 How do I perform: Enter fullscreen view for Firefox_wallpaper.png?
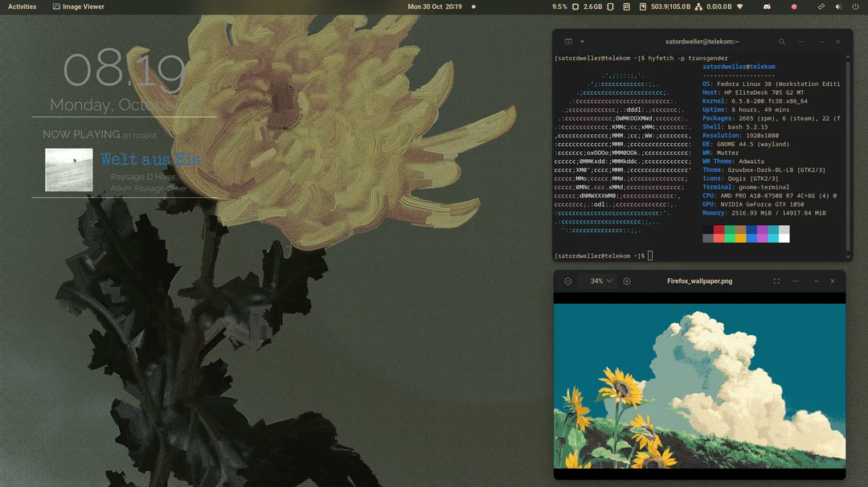click(x=776, y=281)
